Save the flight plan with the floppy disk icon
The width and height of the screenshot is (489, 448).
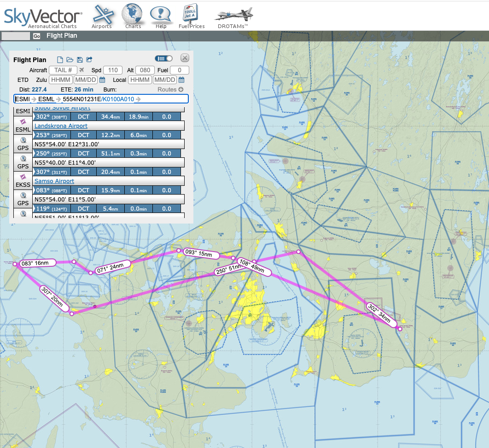[80, 59]
